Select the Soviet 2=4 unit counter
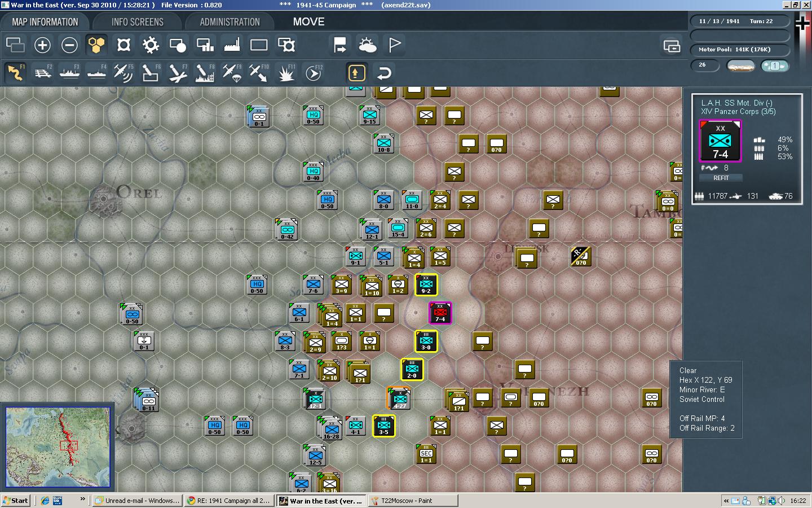The width and height of the screenshot is (812, 508). (x=440, y=200)
